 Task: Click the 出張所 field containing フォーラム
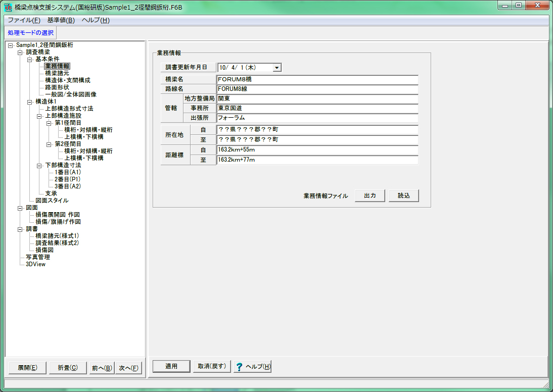[x=317, y=118]
